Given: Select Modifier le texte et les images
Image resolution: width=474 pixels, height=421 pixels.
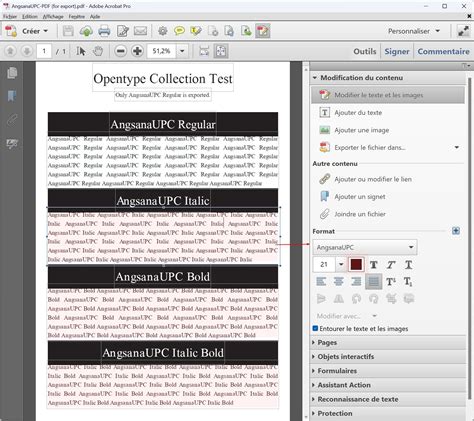Looking at the screenshot, I should tap(388, 95).
